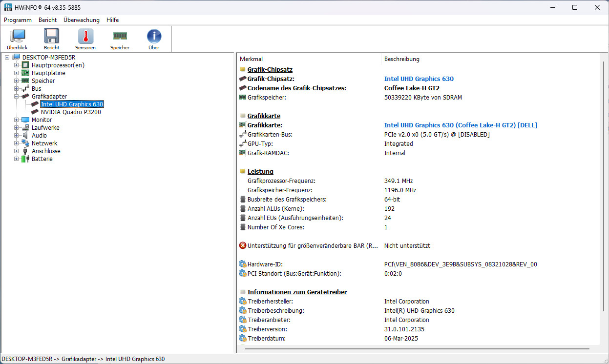Select NVIDIA Quadro P3200 in tree
The height and width of the screenshot is (364, 609).
pos(71,112)
